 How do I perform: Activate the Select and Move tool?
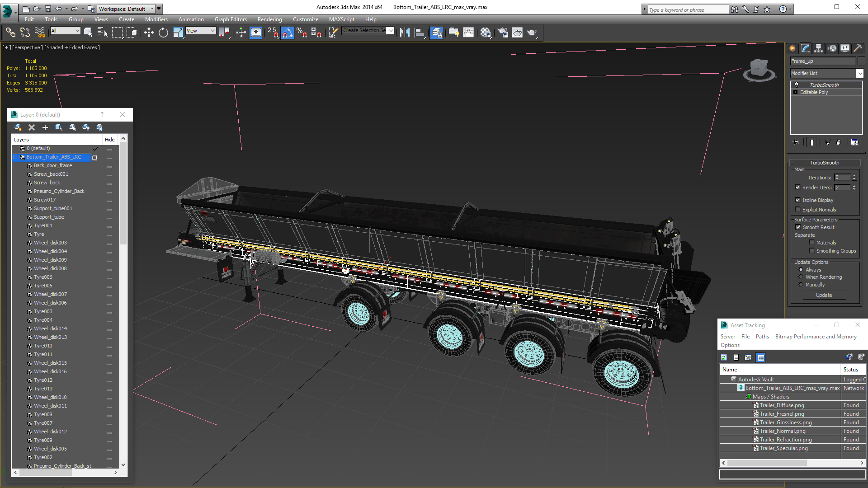[x=149, y=32]
